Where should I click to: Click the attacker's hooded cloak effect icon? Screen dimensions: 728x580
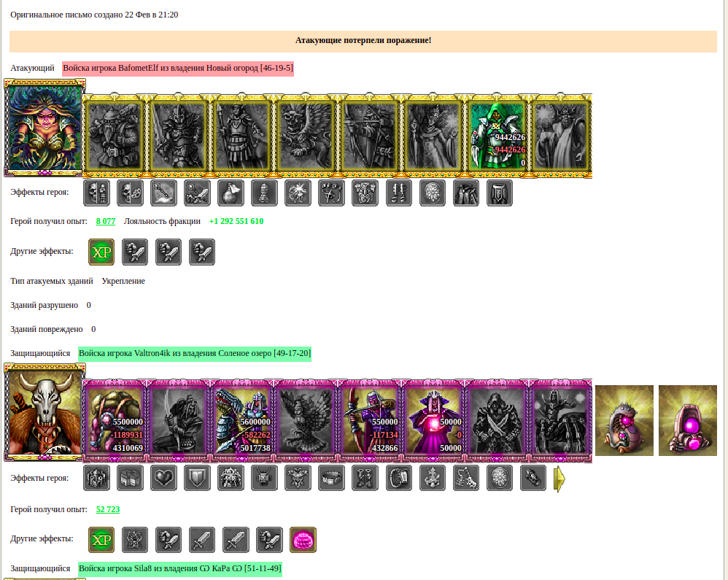point(465,193)
